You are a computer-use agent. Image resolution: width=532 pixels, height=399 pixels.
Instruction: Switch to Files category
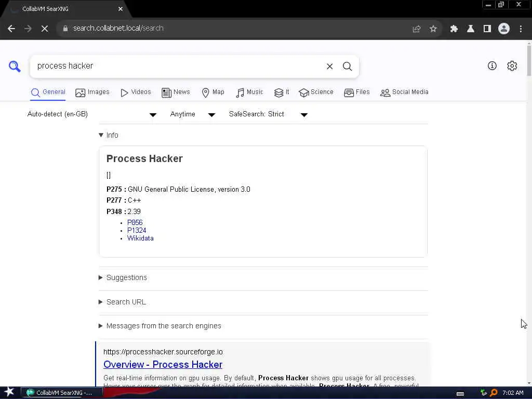click(356, 92)
